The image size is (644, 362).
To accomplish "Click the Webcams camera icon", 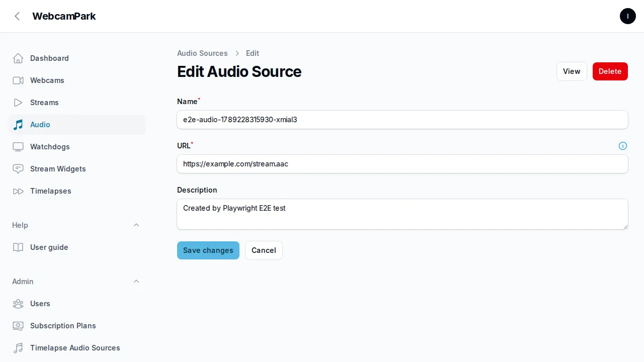I will [18, 80].
